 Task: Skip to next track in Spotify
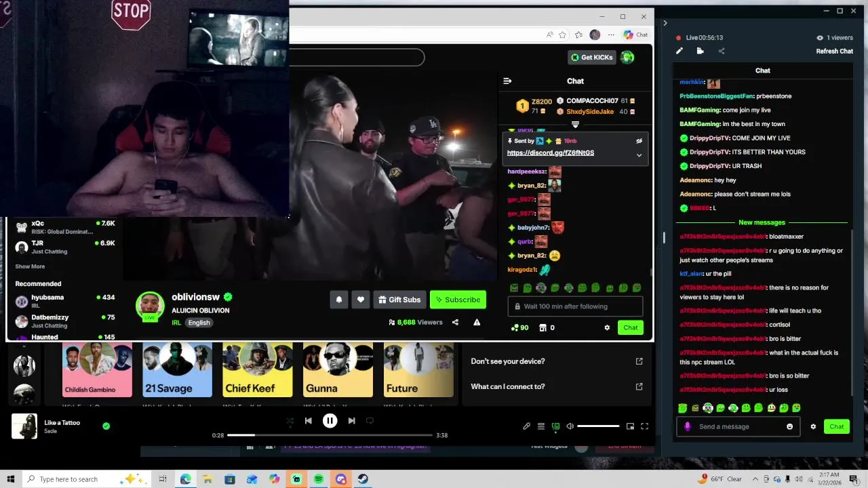tap(351, 421)
